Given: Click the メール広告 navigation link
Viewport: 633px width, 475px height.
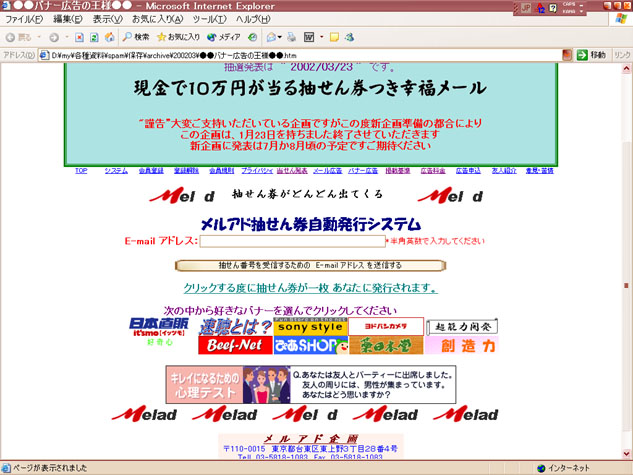Looking at the screenshot, I should pos(327,171).
